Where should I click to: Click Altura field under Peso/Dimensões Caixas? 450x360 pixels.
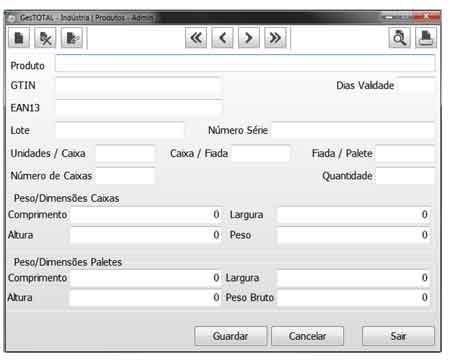tap(146, 235)
